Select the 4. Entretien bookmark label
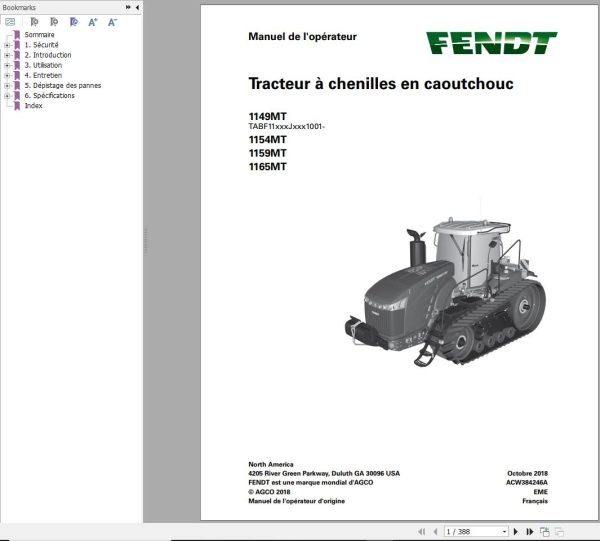The width and height of the screenshot is (600, 541). click(x=43, y=75)
